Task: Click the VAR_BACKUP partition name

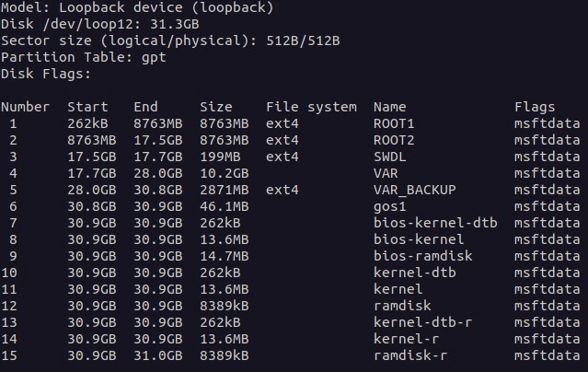Action: point(415,190)
